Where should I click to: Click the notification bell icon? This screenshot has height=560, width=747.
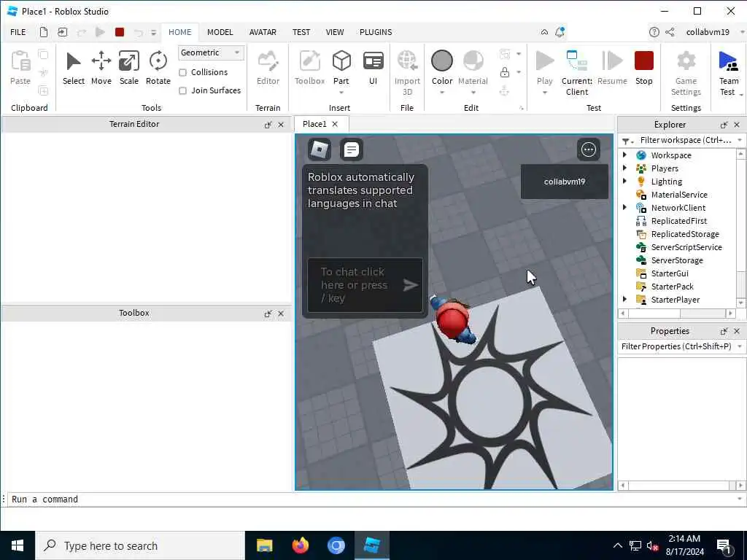coord(560,32)
